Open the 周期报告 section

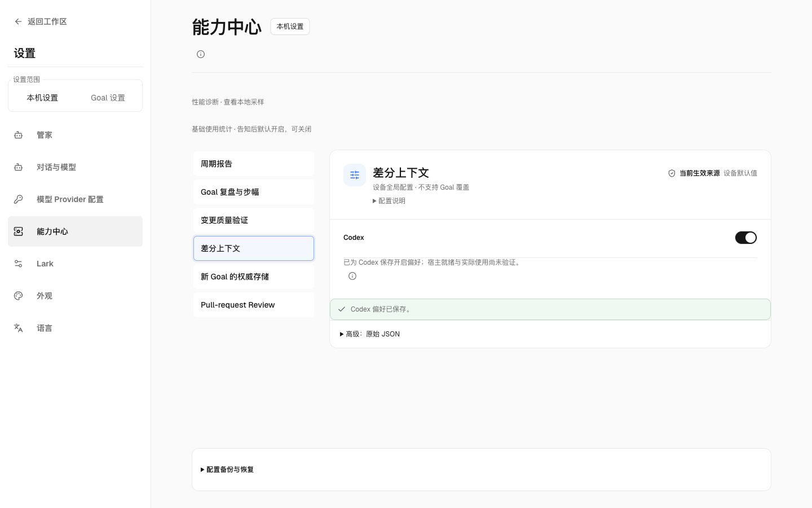point(254,164)
